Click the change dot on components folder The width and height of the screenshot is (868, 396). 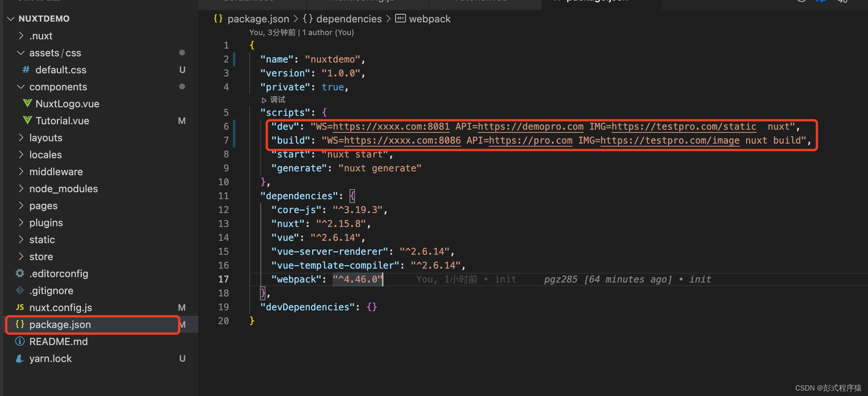(x=182, y=86)
